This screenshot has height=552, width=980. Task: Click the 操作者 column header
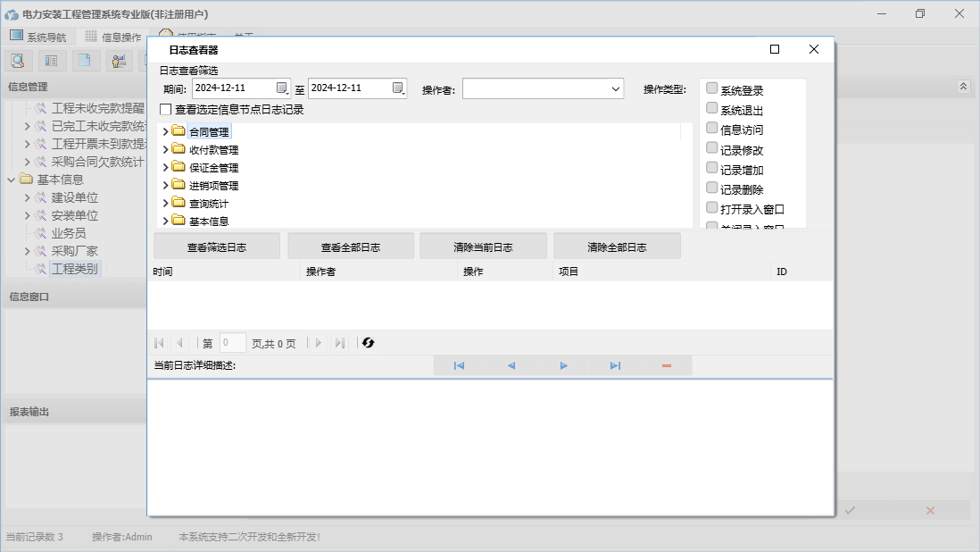pyautogui.click(x=320, y=272)
